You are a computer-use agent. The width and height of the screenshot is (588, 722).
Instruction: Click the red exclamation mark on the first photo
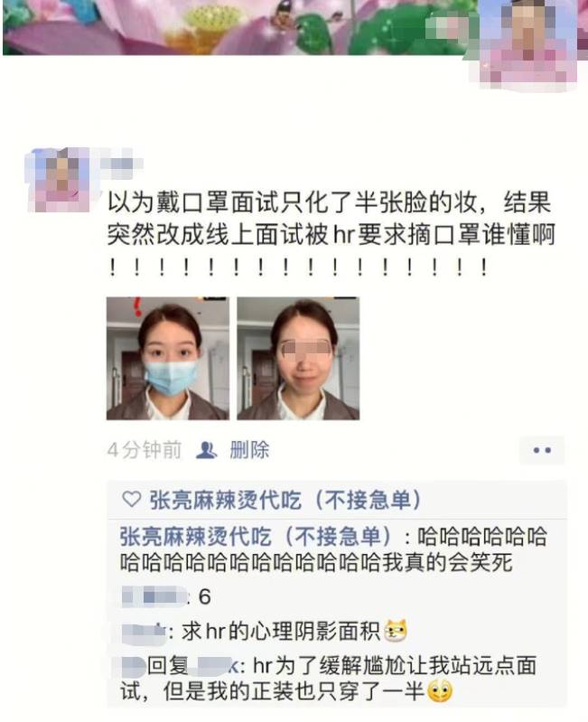pos(137,306)
